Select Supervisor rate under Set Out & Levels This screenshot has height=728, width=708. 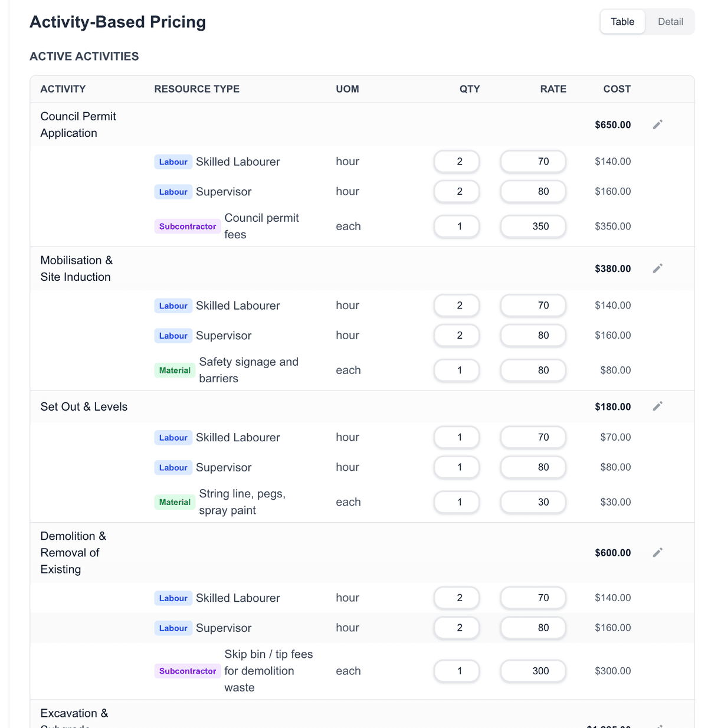(x=533, y=467)
